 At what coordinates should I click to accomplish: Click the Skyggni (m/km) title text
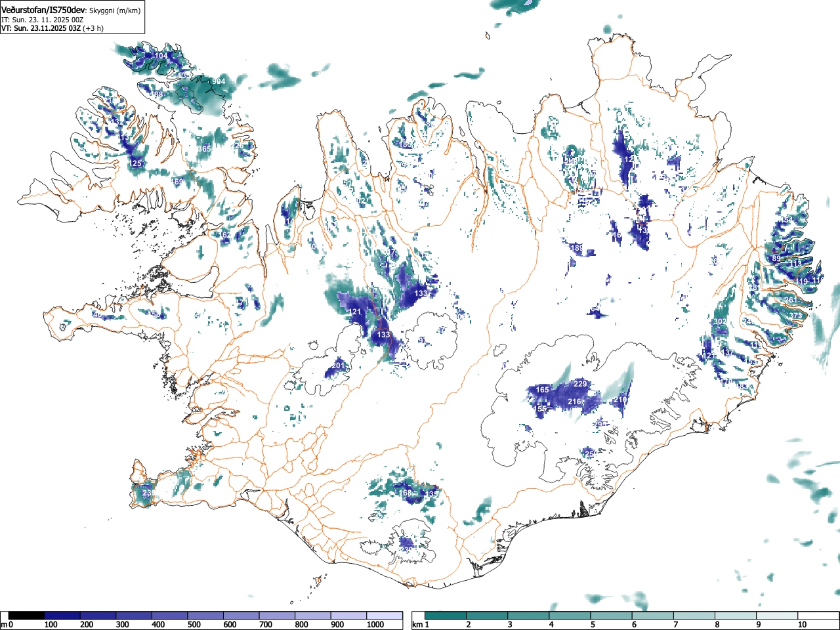(x=114, y=10)
